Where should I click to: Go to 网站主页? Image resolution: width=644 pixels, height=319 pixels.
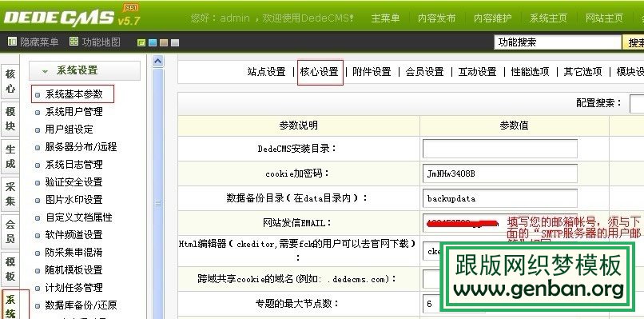[604, 18]
